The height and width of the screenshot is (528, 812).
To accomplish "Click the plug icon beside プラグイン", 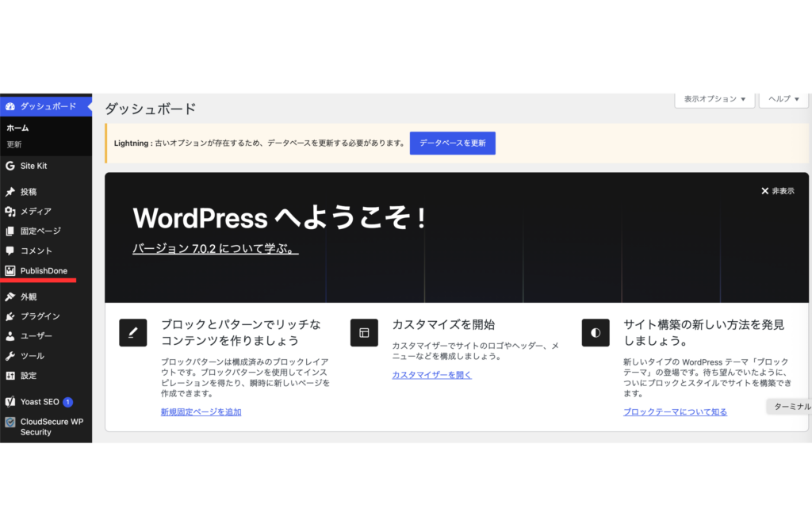I will (x=10, y=316).
